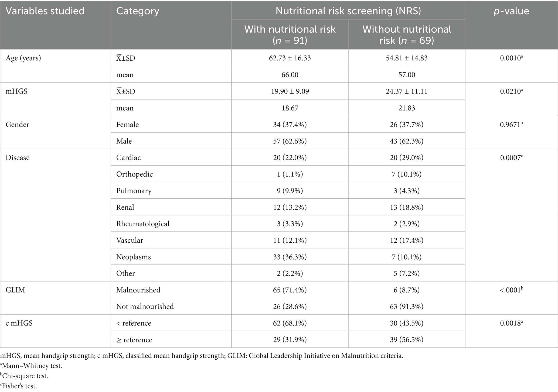Select the "c mHGS" row label
558x392 pixels.
pos(19,323)
